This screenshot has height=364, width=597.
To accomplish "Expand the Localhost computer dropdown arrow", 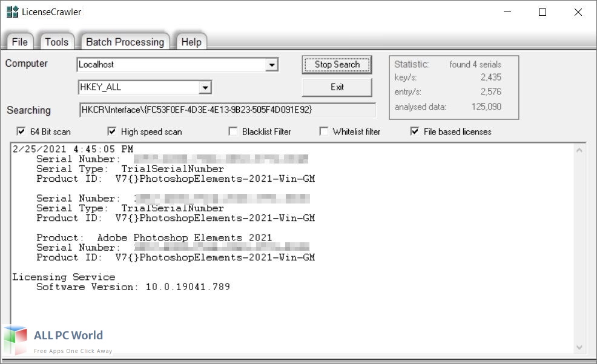I will click(x=272, y=65).
